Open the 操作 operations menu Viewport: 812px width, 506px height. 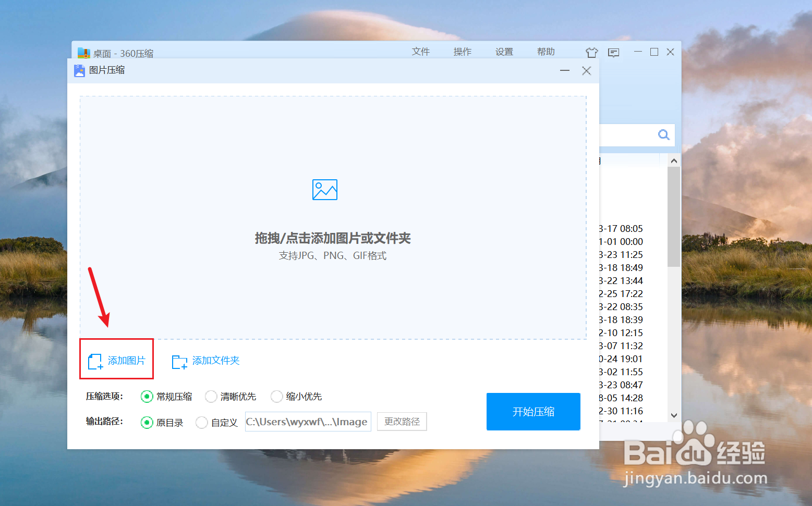(x=462, y=52)
